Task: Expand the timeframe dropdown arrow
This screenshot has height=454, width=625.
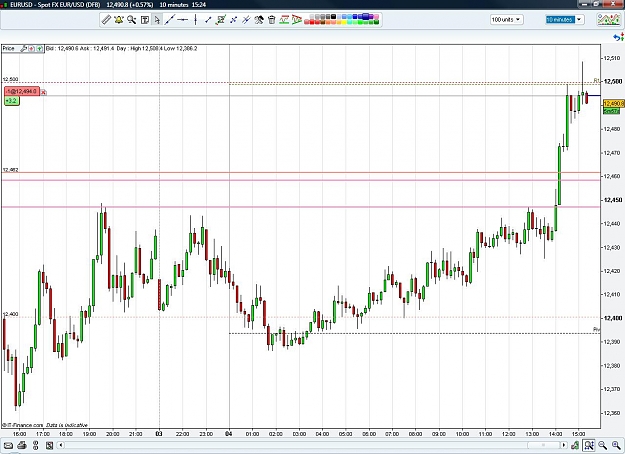Action: (x=579, y=20)
